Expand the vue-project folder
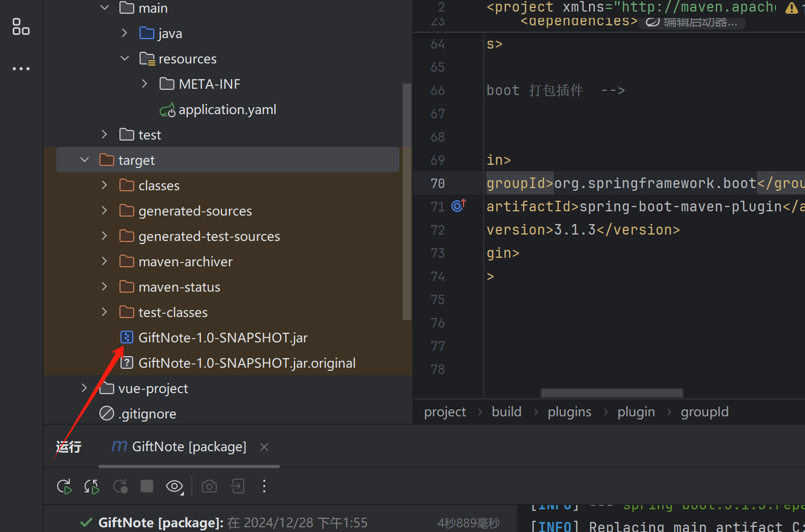This screenshot has width=805, height=532. click(85, 388)
